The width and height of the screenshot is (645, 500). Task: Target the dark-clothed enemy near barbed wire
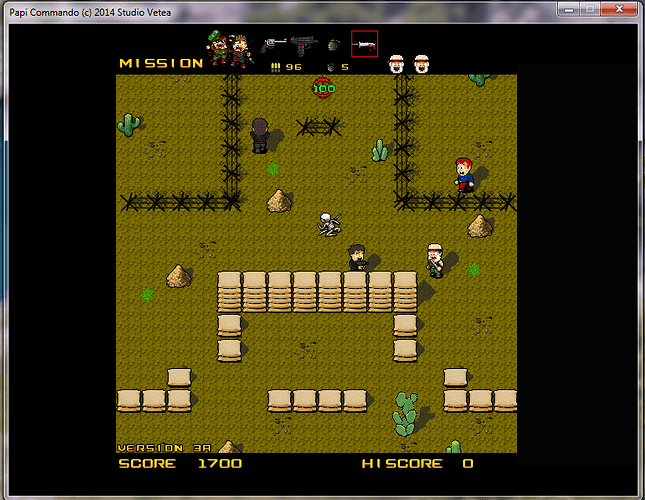pyautogui.click(x=260, y=135)
